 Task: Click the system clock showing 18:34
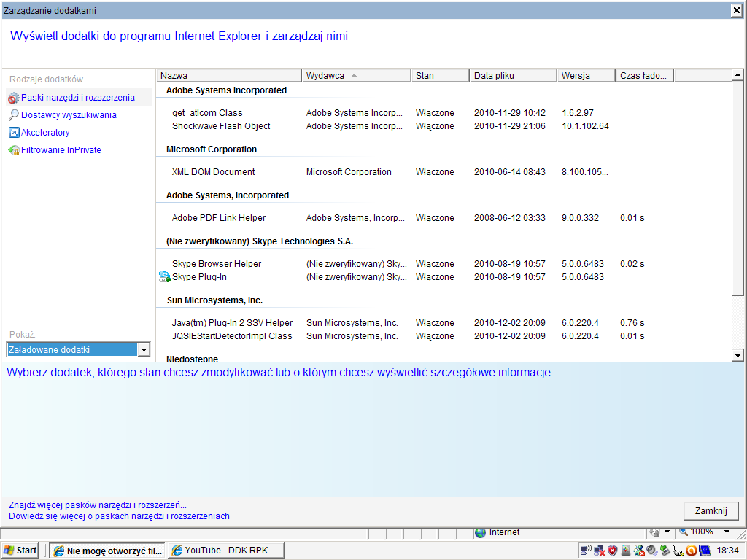727,551
